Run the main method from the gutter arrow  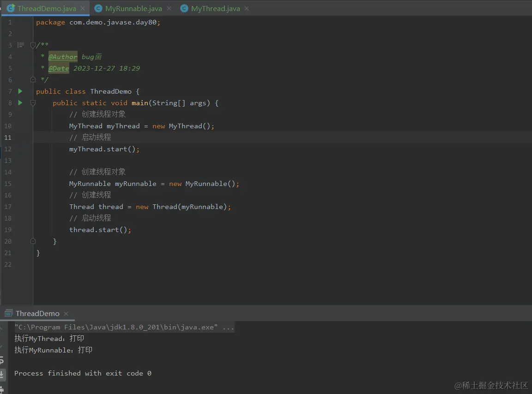click(20, 103)
